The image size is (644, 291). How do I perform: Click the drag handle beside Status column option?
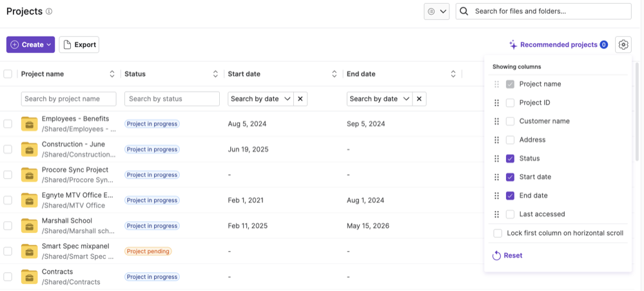coord(496,158)
